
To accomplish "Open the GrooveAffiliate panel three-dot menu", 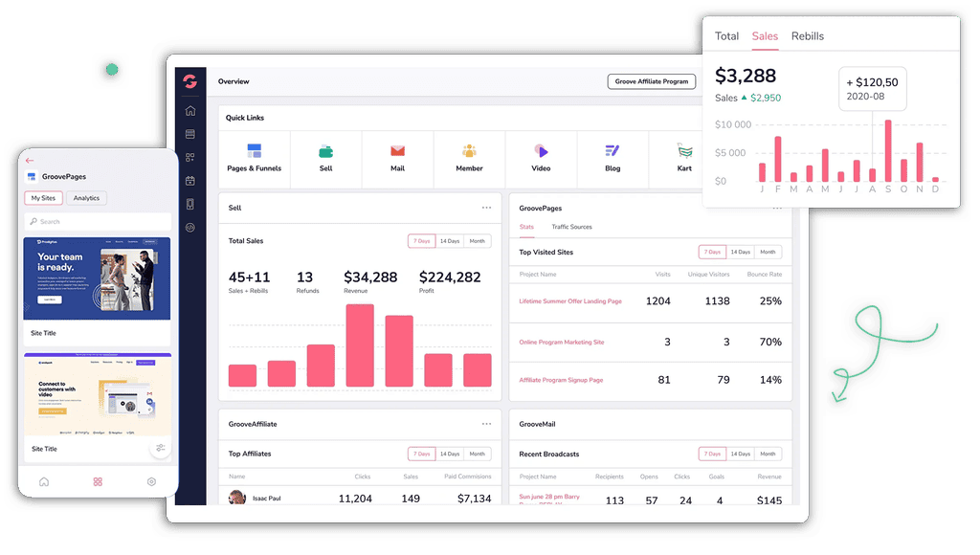I will click(x=486, y=424).
